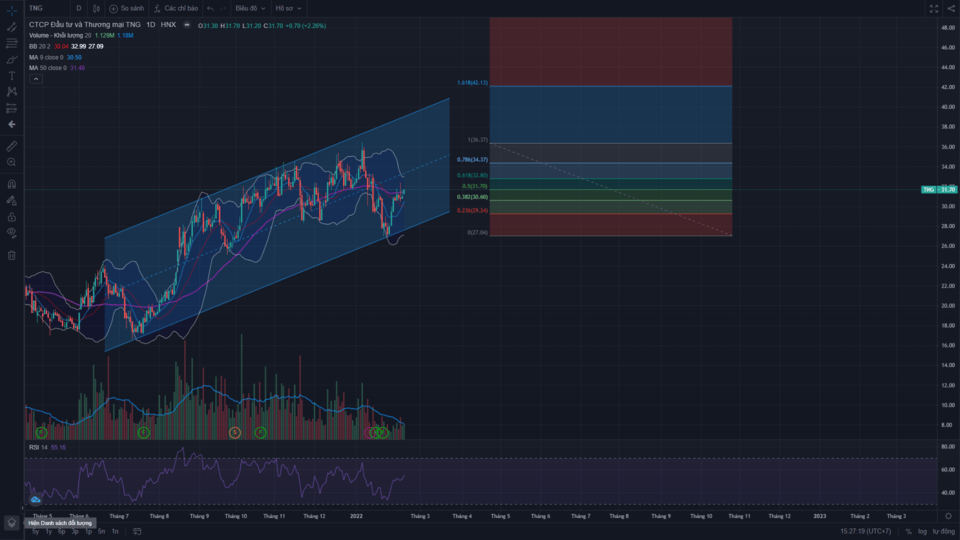Choose the text annotation tool
Viewport: 960px width, 540px height.
point(11,76)
